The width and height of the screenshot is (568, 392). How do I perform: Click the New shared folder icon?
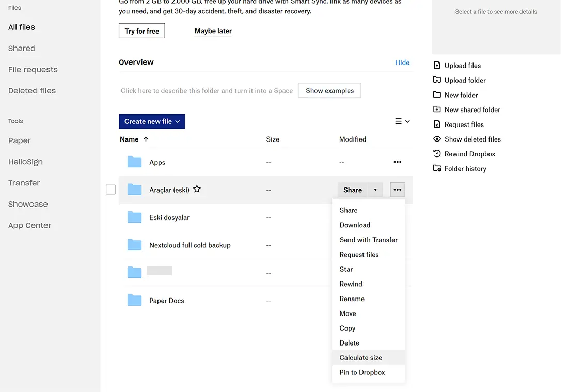click(x=437, y=109)
